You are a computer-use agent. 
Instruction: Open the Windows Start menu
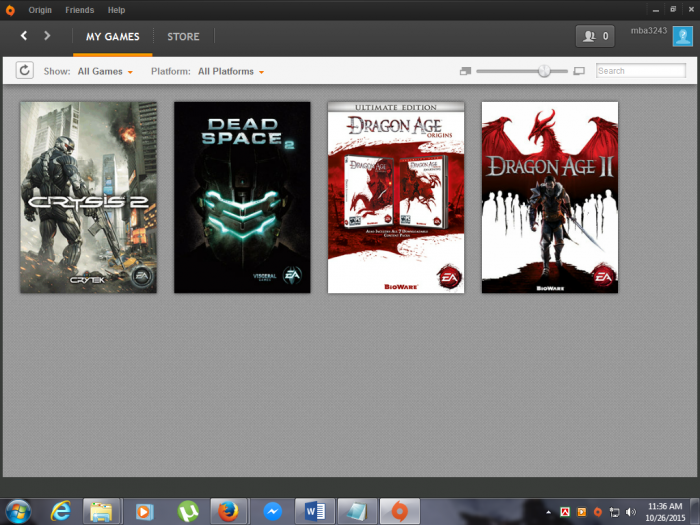pyautogui.click(x=18, y=512)
